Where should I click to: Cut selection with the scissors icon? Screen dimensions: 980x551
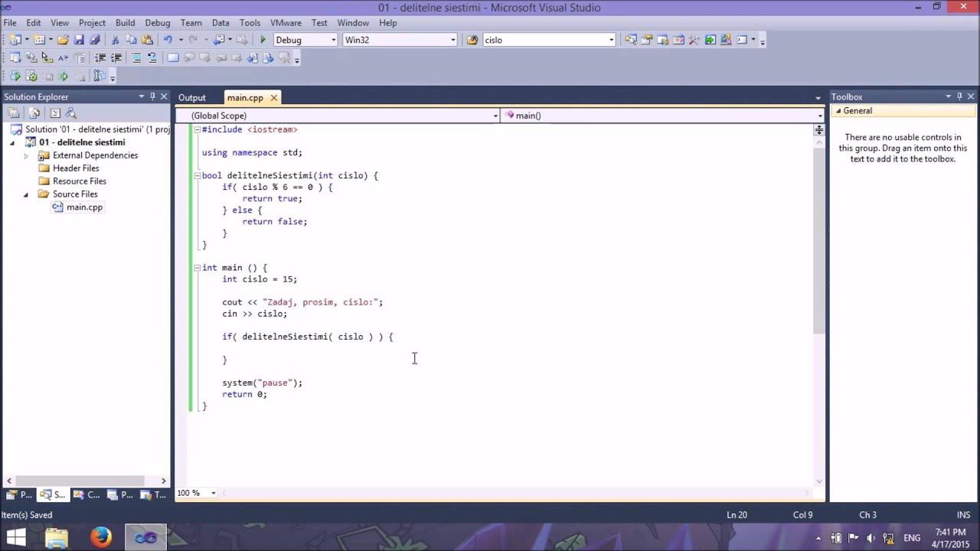coord(115,40)
